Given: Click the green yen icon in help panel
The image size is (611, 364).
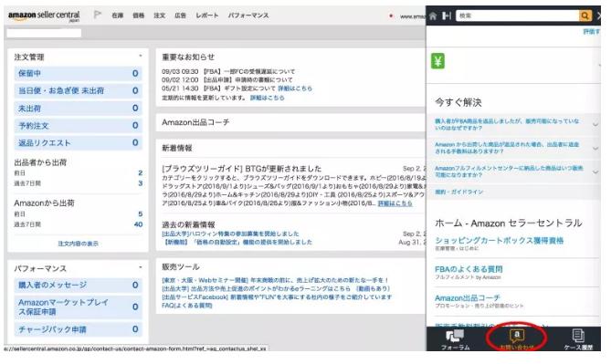Looking at the screenshot, I should [437, 61].
